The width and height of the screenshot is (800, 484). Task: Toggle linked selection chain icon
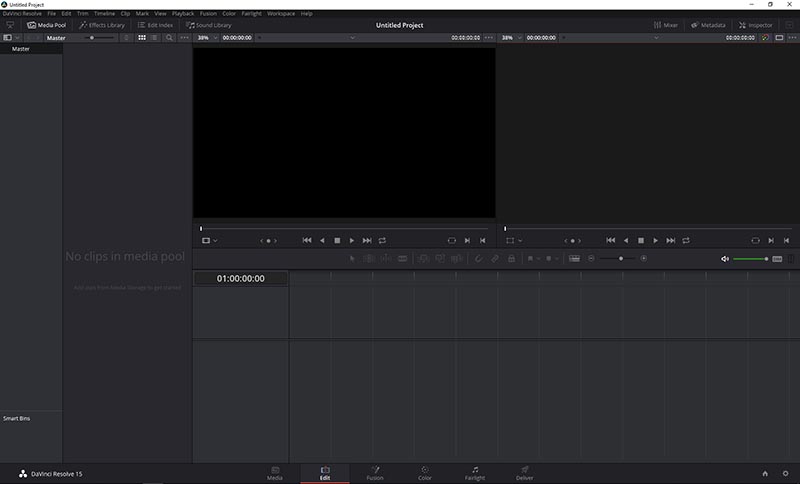[495, 259]
